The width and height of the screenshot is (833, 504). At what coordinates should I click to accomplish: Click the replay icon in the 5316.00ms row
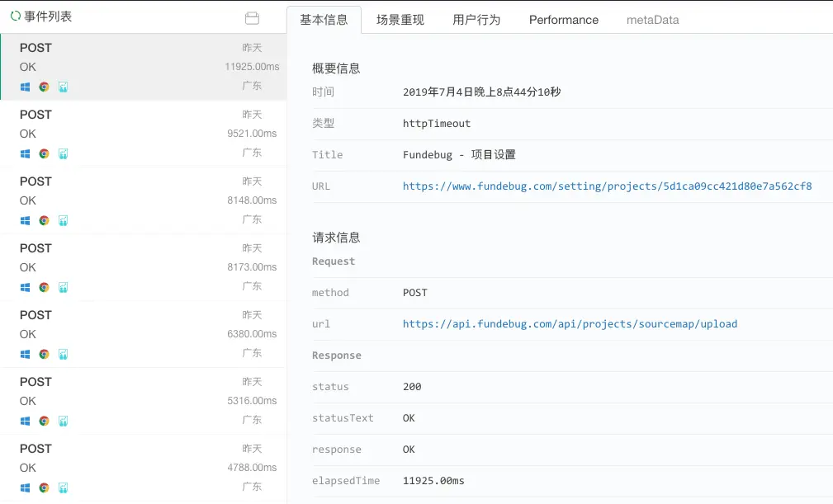tap(64, 422)
